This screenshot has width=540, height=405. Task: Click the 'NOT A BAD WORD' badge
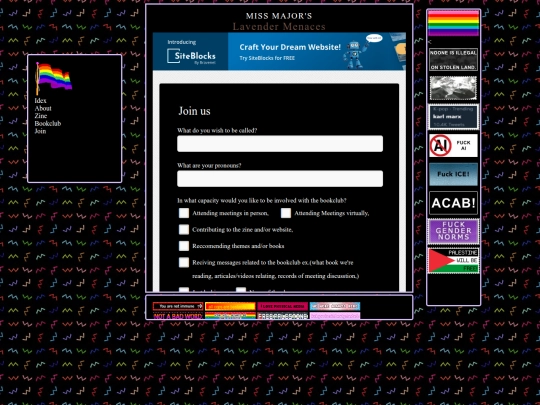coord(178,316)
